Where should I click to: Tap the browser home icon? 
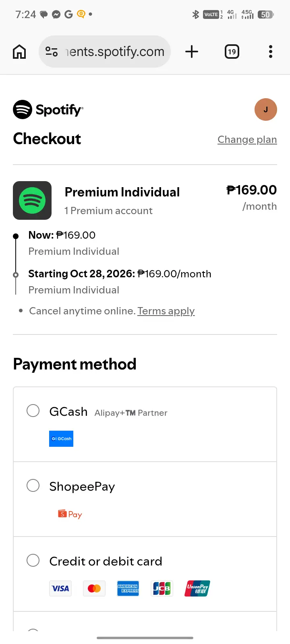[19, 52]
